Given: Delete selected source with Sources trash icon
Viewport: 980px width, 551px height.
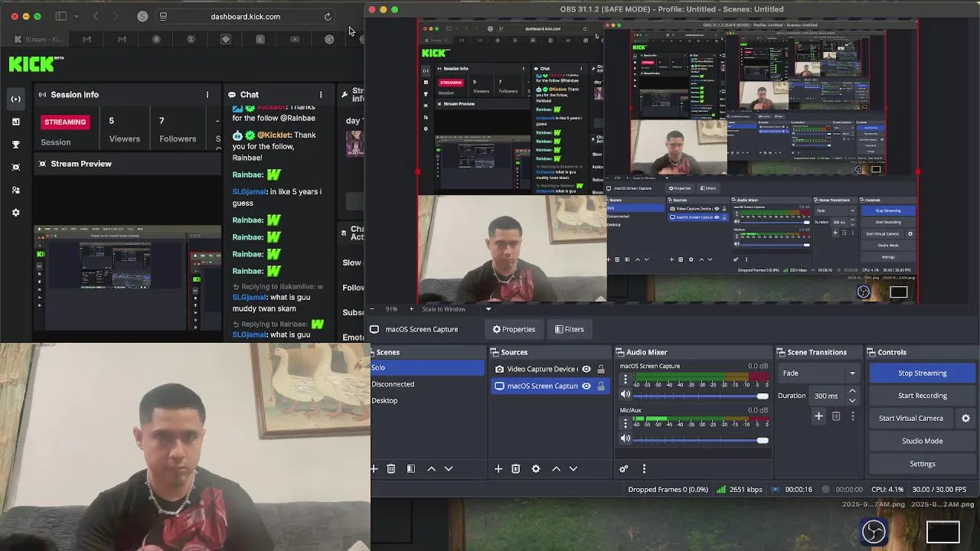Looking at the screenshot, I should [x=515, y=468].
